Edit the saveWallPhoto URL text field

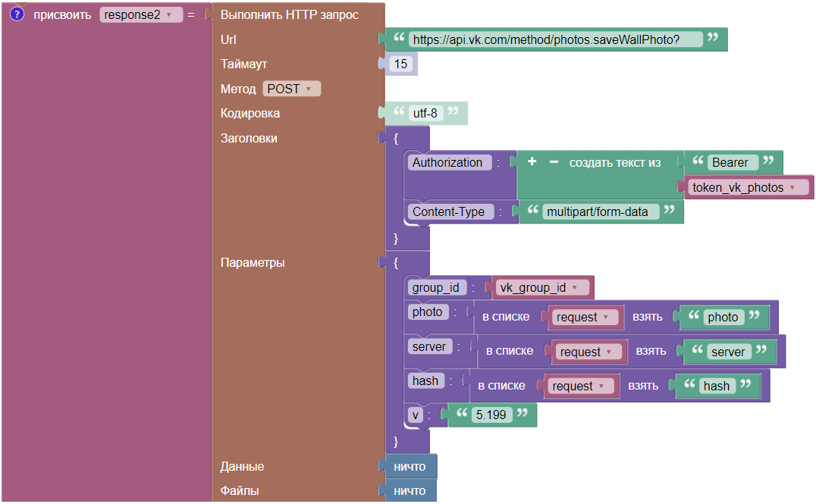(x=555, y=39)
